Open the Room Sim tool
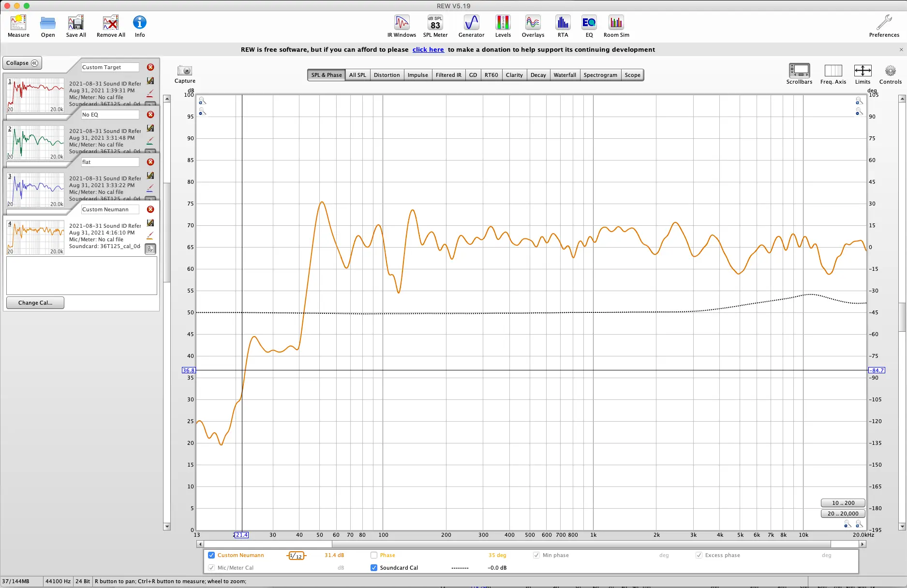This screenshot has height=588, width=907. 616,26
